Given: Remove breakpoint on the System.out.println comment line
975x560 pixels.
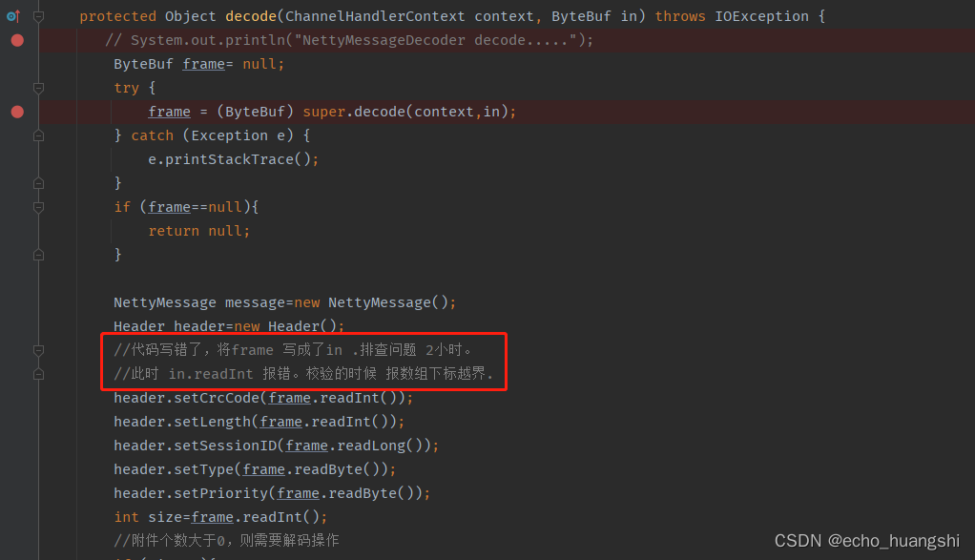Looking at the screenshot, I should [17, 40].
